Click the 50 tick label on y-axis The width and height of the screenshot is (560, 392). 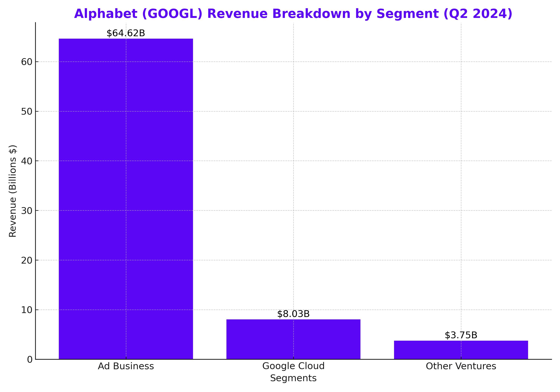27,111
